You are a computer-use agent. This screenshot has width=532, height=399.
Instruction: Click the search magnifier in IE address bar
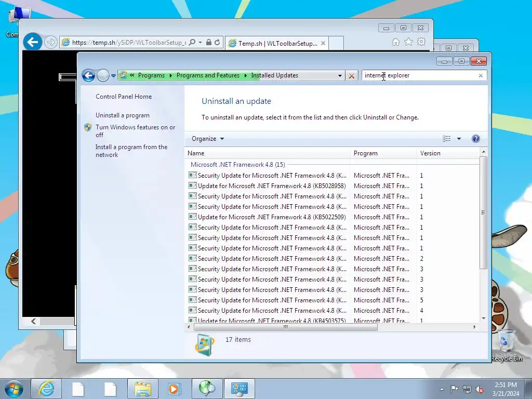pos(192,43)
